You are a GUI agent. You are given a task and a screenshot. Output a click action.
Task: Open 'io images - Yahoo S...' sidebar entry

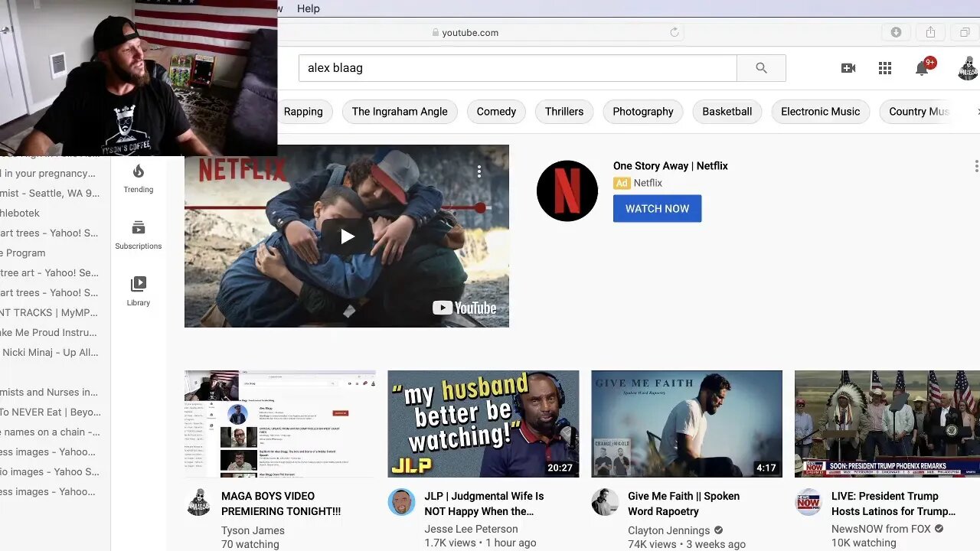50,471
